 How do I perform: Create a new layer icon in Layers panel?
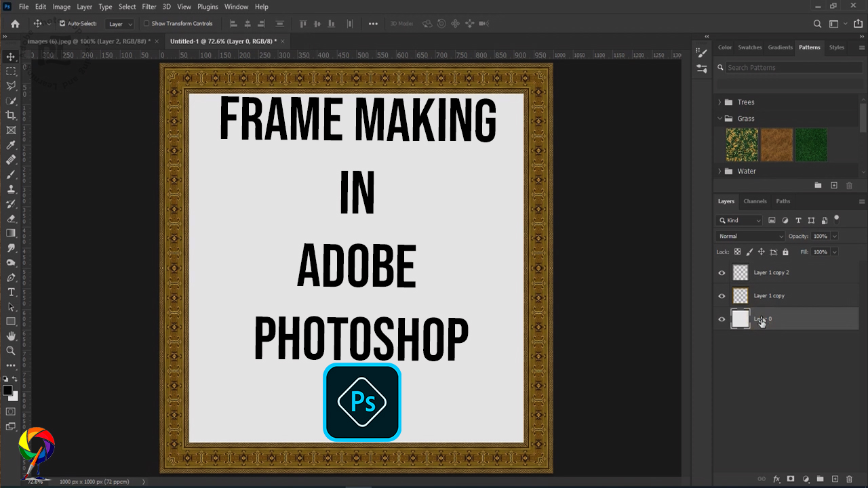click(x=835, y=479)
